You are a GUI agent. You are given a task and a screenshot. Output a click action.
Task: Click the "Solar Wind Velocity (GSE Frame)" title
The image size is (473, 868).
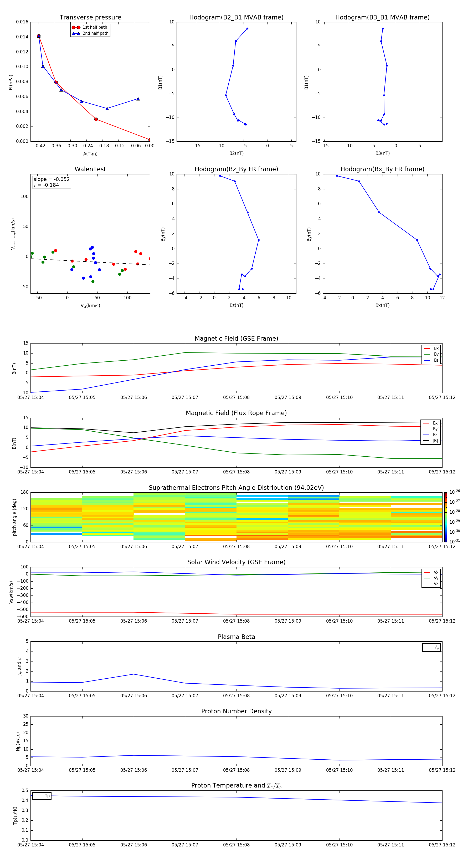point(236,562)
